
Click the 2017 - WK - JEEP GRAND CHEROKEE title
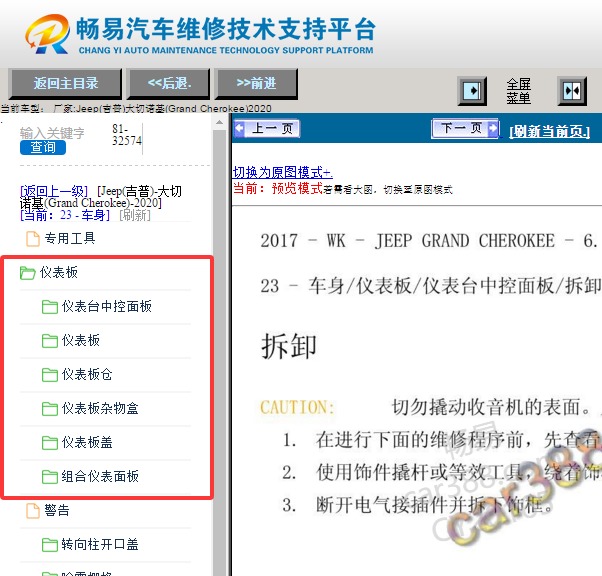(x=429, y=241)
